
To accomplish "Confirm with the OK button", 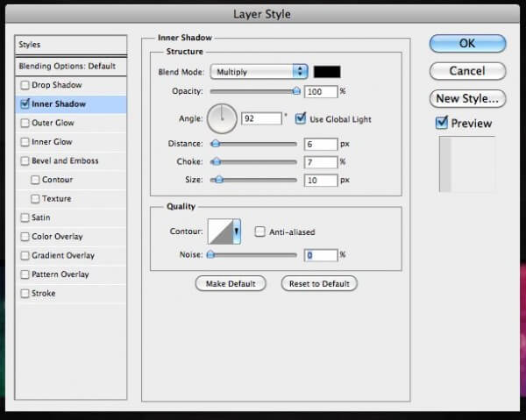I will [467, 44].
